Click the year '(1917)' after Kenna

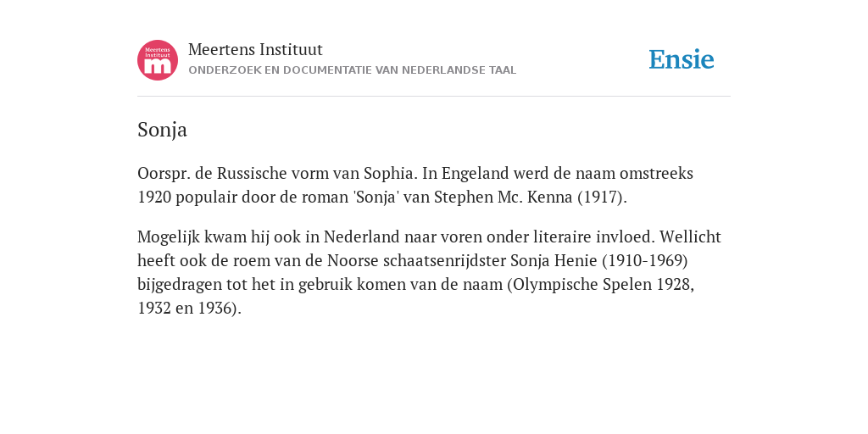[601, 198]
